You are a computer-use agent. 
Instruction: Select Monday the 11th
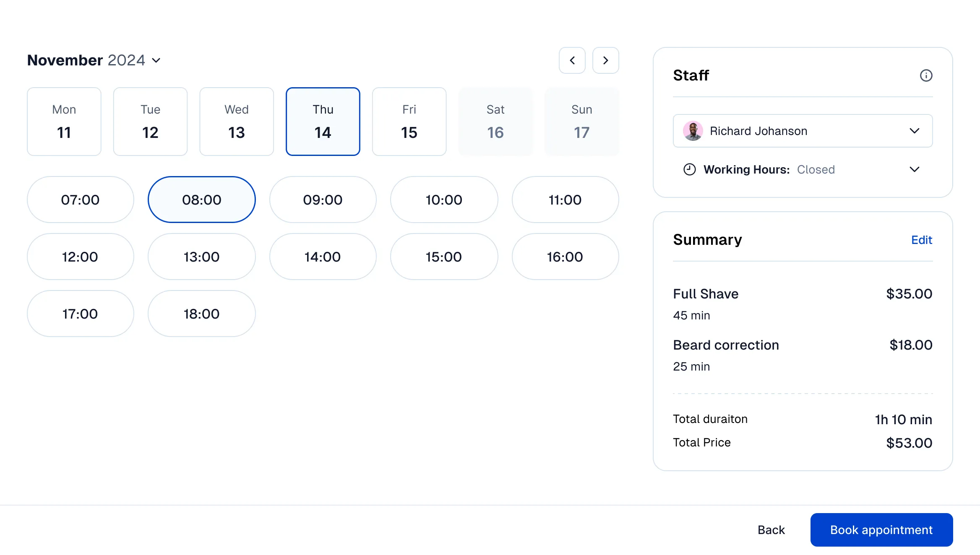click(x=64, y=121)
